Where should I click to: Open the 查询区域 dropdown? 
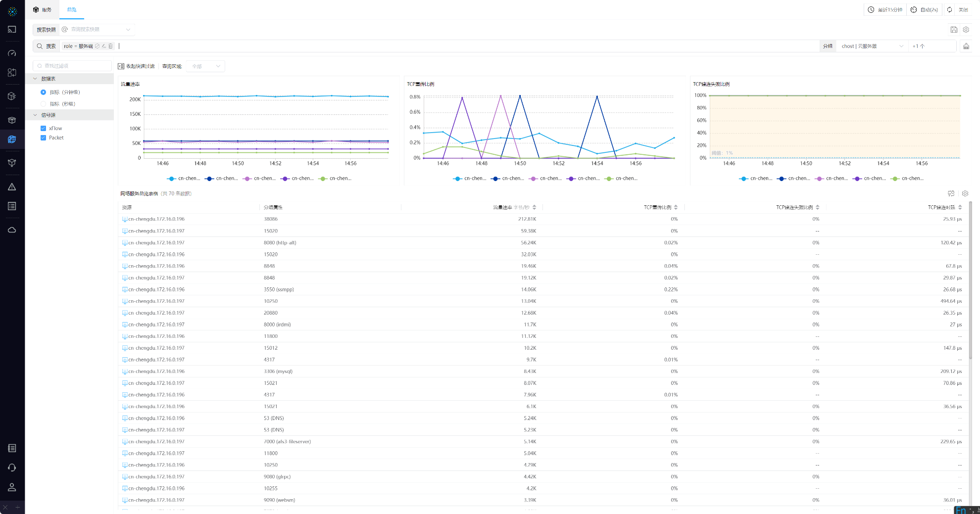tap(206, 66)
